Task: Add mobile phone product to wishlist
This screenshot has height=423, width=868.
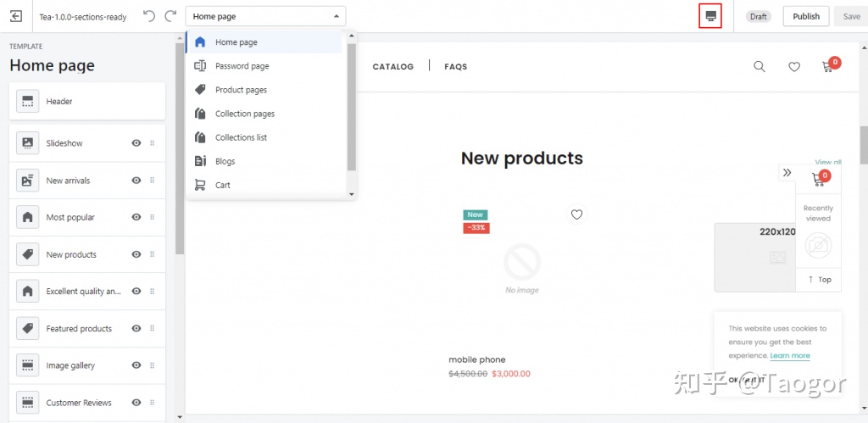Action: point(576,214)
